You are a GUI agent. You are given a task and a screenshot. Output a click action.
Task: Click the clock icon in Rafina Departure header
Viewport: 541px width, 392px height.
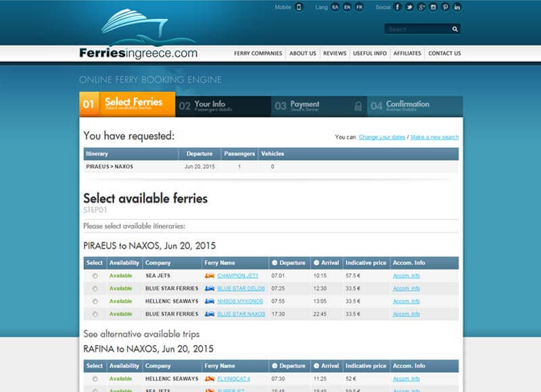pyautogui.click(x=275, y=366)
